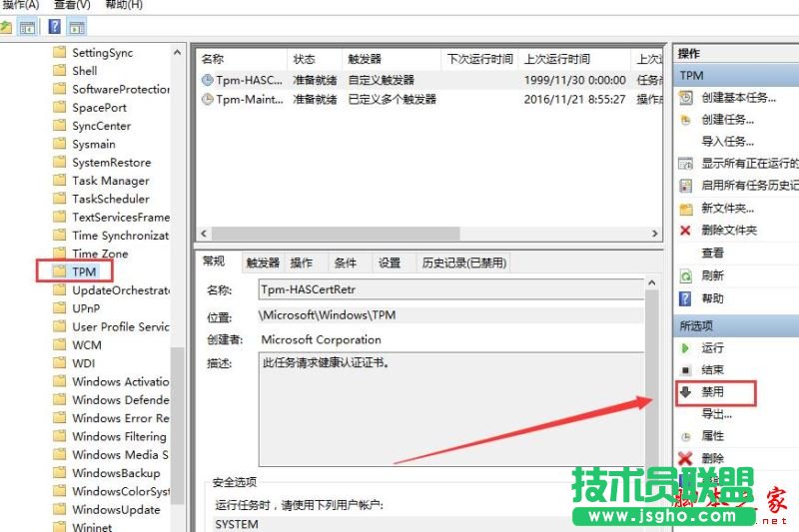Viewport: 799px width, 532px height.
Task: Select the WindowsBackup folder
Action: click(x=116, y=473)
